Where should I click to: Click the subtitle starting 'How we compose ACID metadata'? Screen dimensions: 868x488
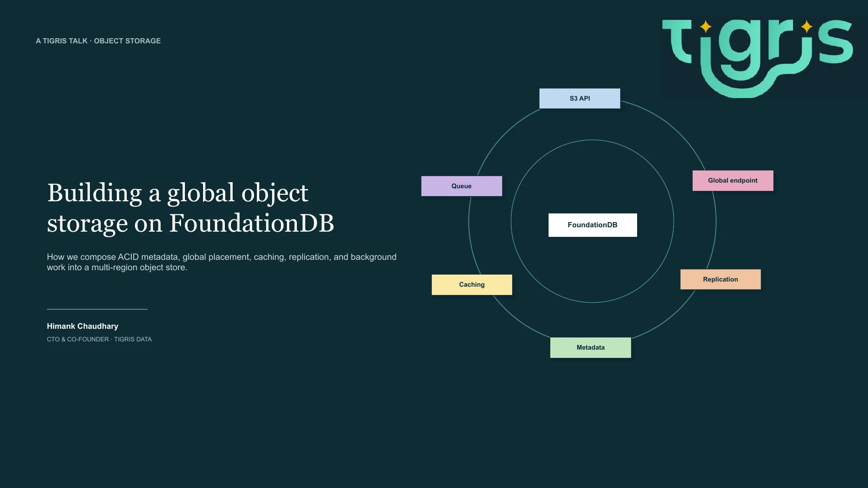[222, 262]
